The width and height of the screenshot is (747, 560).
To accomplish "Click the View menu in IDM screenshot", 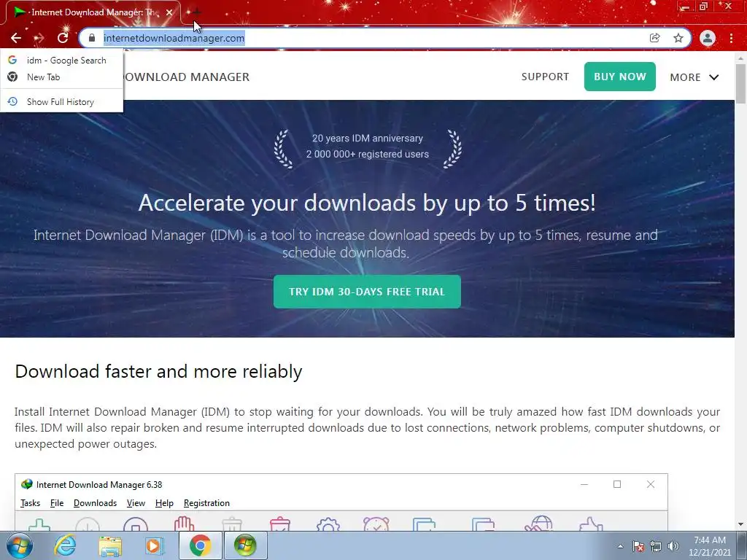I will pos(136,503).
